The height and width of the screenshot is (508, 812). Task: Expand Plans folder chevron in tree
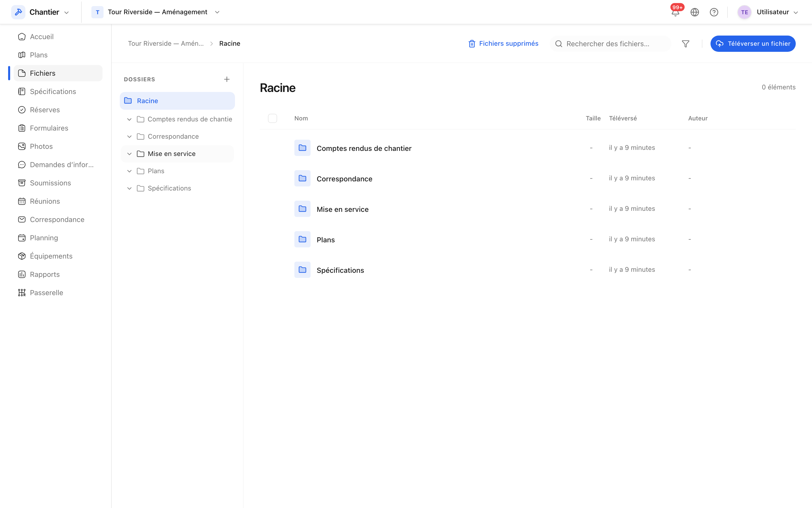129,171
